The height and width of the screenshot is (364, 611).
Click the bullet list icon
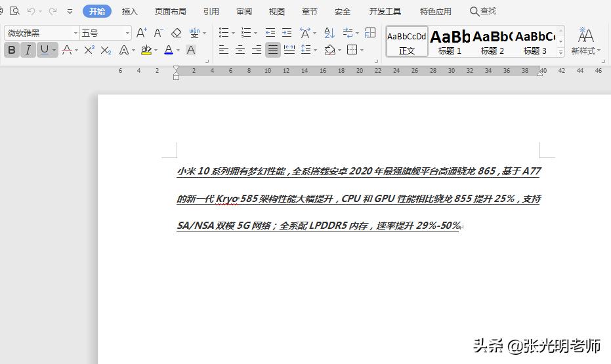pyautogui.click(x=224, y=33)
